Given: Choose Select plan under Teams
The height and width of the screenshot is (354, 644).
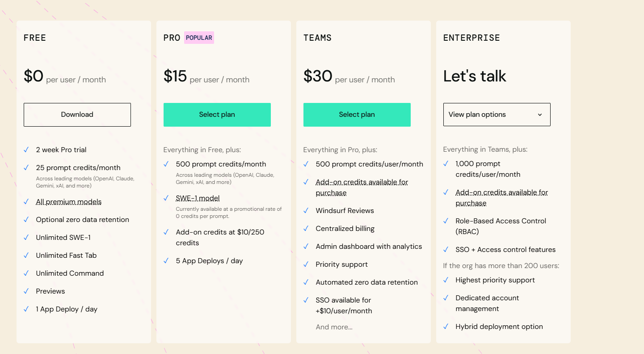Looking at the screenshot, I should (357, 115).
